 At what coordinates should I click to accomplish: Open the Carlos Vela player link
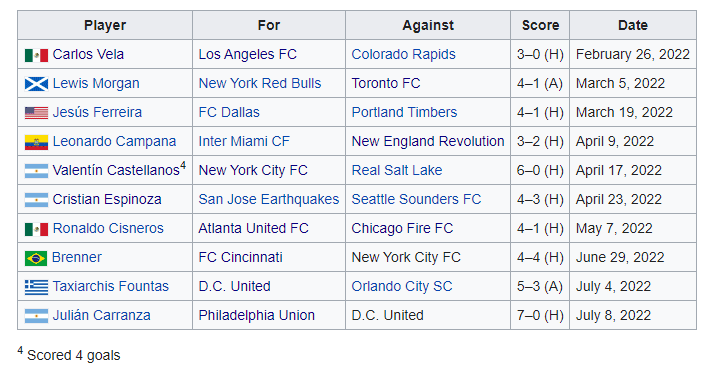pos(88,54)
